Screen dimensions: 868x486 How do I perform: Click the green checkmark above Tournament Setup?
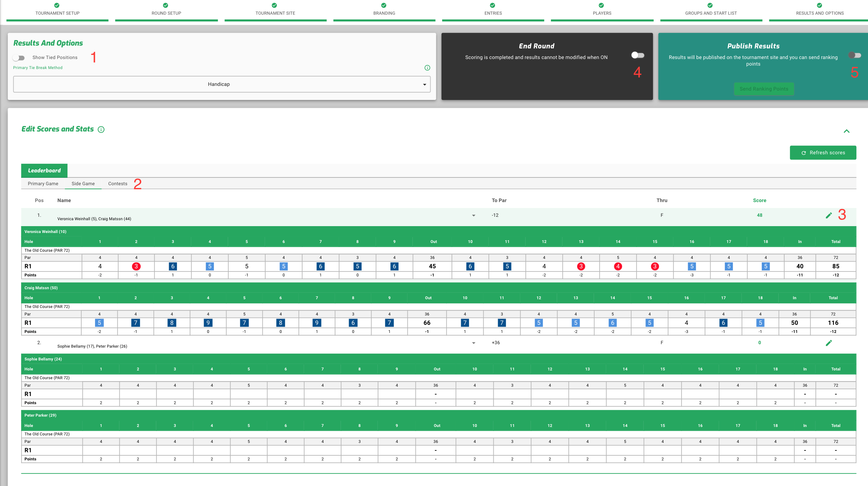tap(57, 5)
